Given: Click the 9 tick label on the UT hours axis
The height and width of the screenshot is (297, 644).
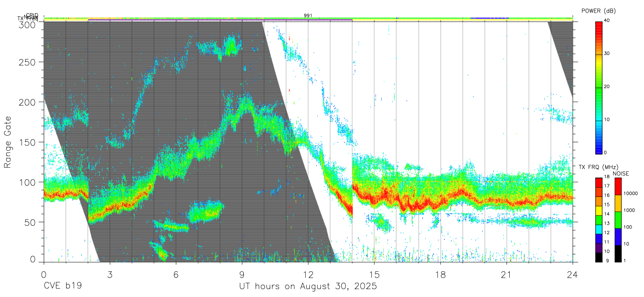Looking at the screenshot, I should [x=242, y=274].
